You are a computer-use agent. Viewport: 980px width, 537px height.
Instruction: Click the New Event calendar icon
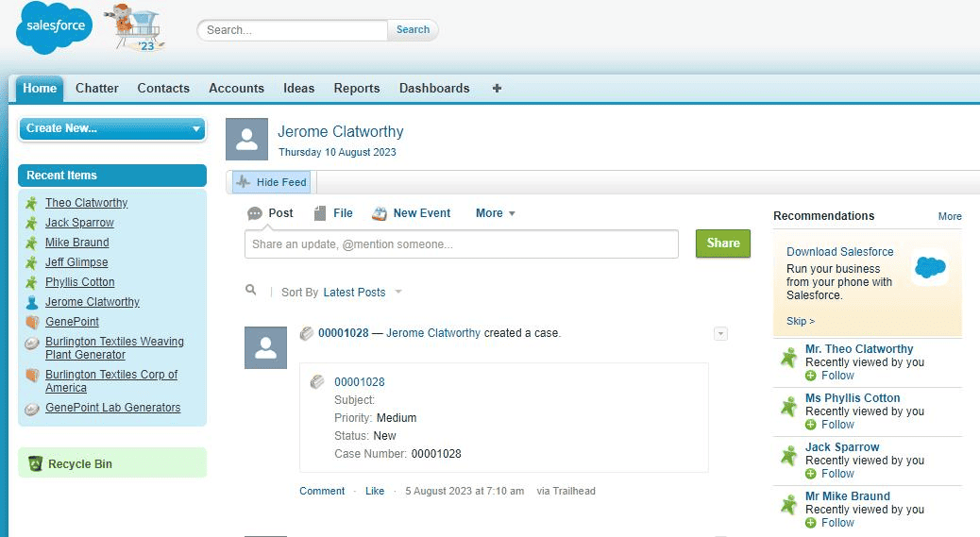pos(379,213)
